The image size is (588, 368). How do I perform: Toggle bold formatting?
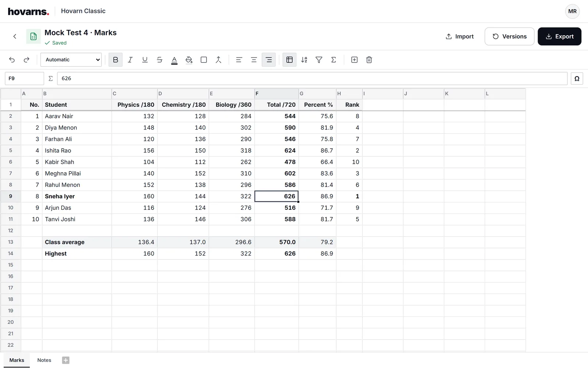point(115,60)
